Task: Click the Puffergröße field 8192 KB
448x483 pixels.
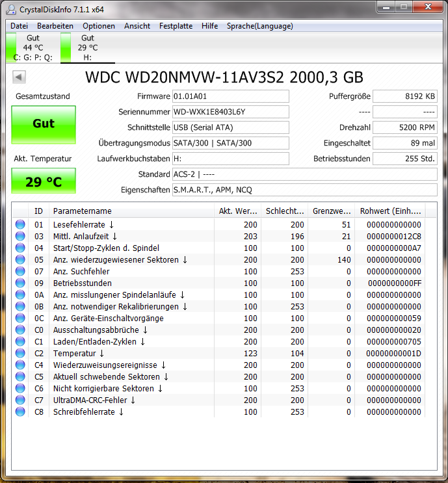Action: point(405,96)
